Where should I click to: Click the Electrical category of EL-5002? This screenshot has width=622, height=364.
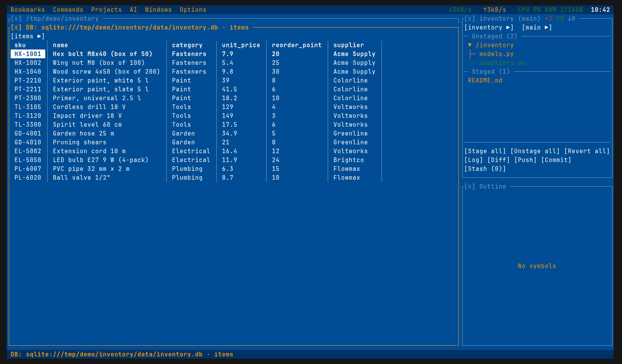click(x=191, y=151)
